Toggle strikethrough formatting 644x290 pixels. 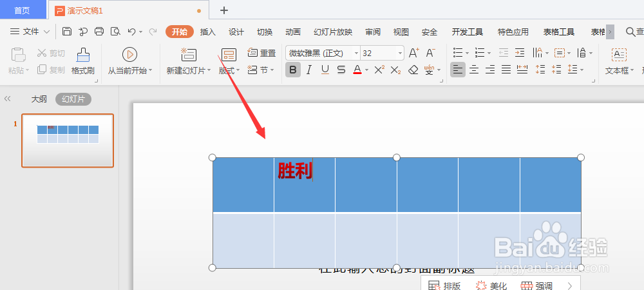coord(341,70)
